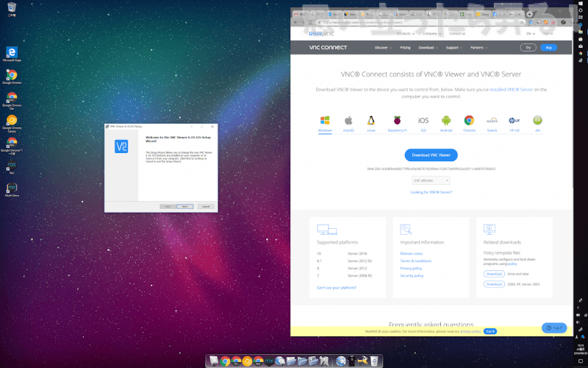588x368 pixels.
Task: Dismiss cookie notice with Got it button
Action: 490,331
